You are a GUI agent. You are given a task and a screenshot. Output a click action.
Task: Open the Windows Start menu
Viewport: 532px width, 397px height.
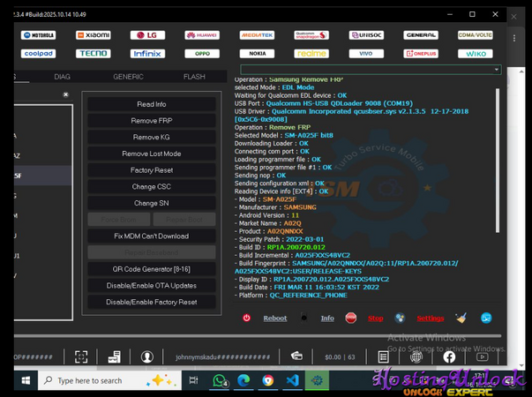pyautogui.click(x=26, y=381)
